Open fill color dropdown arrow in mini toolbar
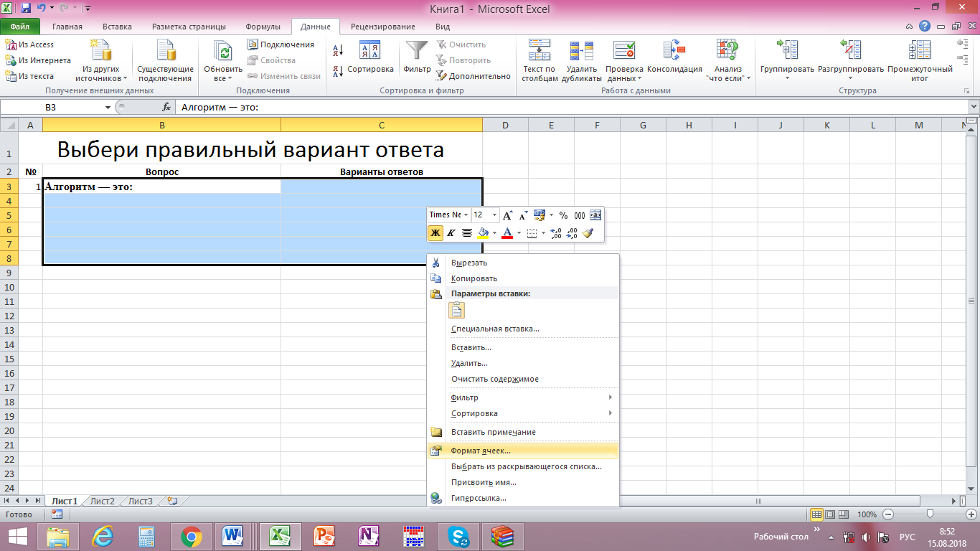Viewport: 980px width, 551px height. coord(494,232)
